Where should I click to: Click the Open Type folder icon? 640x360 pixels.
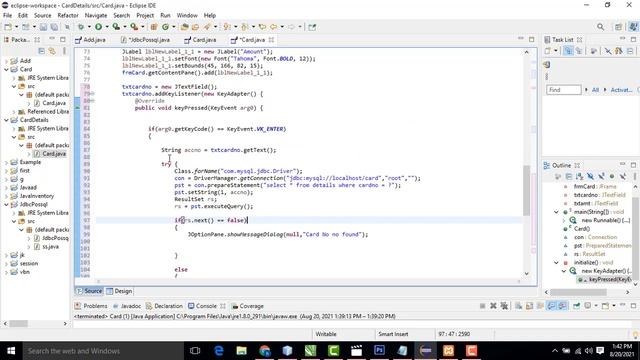point(184,27)
